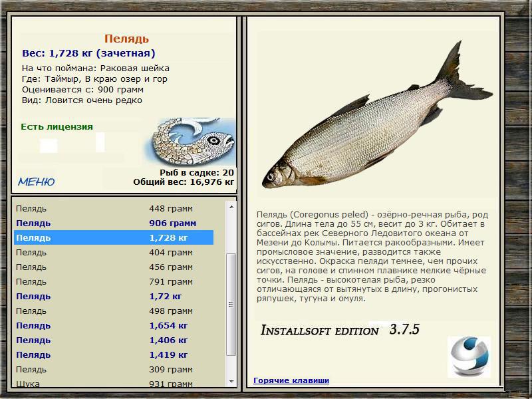Click the fish list scrollbar thumb
The image size is (532, 399).
click(x=231, y=305)
